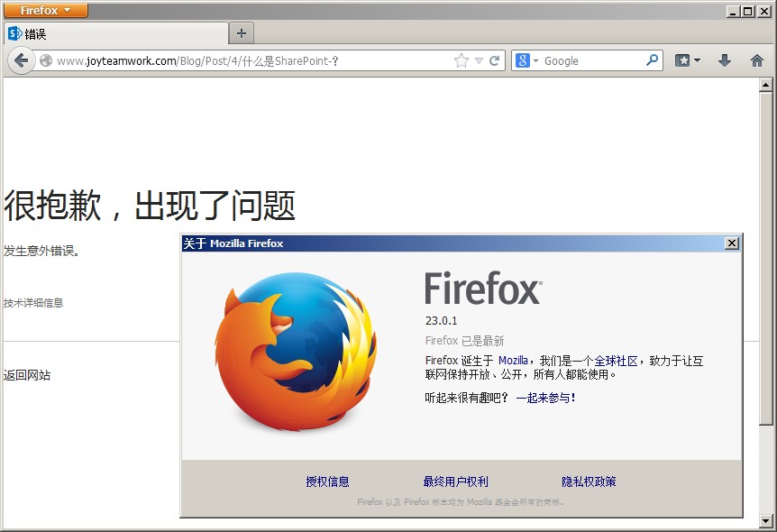Open a new tab with the plus button

242,33
